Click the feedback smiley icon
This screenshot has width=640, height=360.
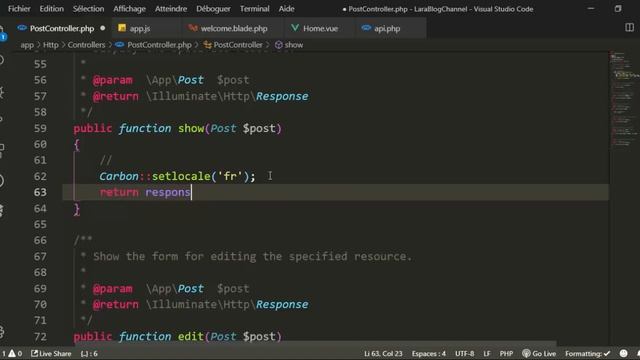click(623, 353)
